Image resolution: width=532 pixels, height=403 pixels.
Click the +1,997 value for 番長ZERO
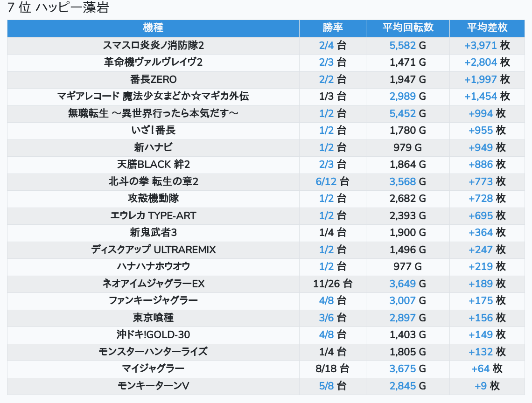[480, 79]
